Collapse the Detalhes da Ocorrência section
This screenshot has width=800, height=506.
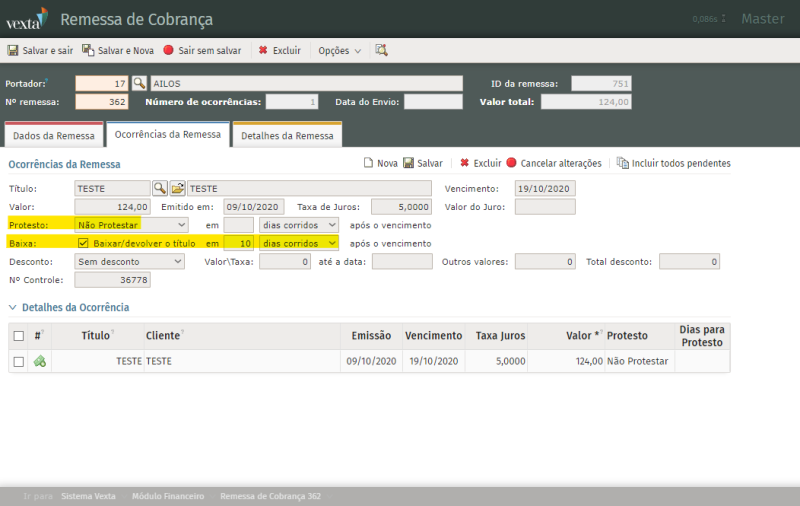(x=14, y=308)
